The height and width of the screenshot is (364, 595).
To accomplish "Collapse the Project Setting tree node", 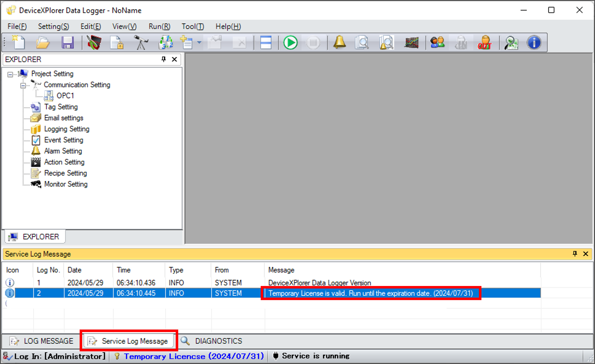I will coord(10,74).
